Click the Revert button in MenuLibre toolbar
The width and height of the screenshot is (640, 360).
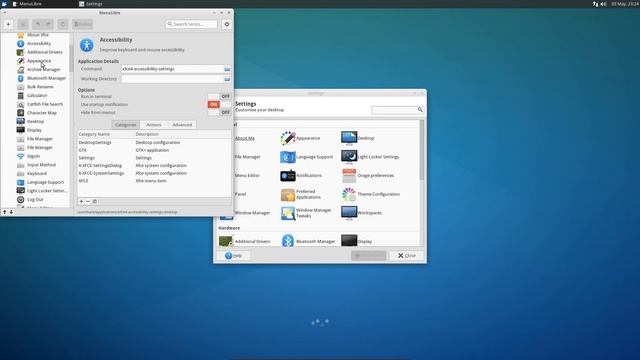(63, 24)
